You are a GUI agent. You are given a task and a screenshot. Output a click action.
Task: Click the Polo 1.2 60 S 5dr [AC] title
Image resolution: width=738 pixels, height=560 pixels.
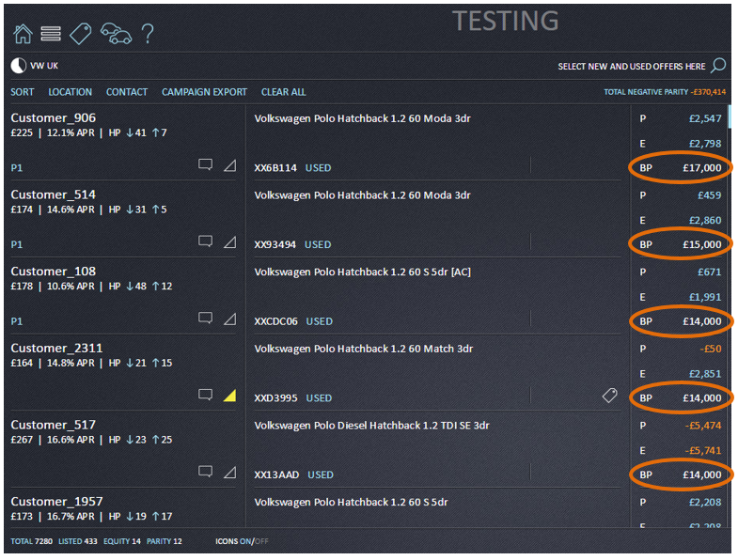pyautogui.click(x=362, y=272)
